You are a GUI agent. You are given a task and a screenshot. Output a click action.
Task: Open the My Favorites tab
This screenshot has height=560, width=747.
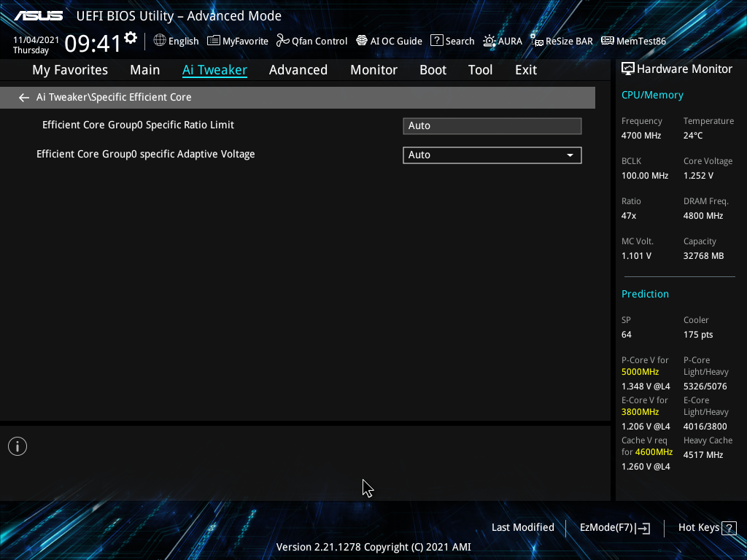click(x=70, y=70)
